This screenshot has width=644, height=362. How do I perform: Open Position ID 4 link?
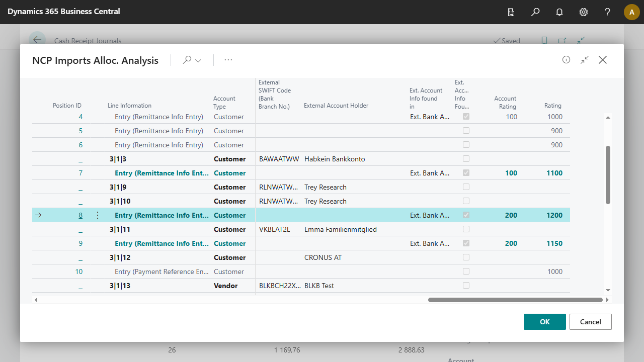pos(80,117)
